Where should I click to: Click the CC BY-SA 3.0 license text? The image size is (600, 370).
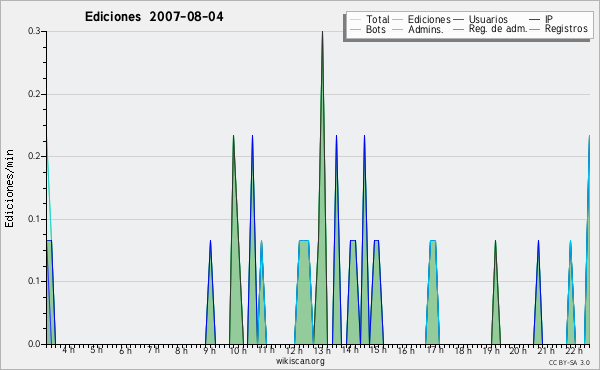[569, 362]
